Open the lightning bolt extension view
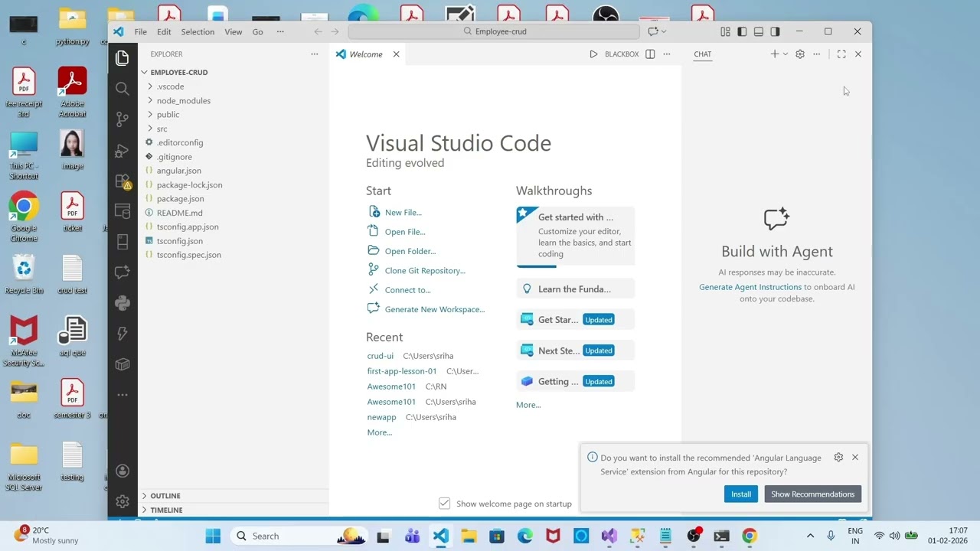 click(122, 334)
